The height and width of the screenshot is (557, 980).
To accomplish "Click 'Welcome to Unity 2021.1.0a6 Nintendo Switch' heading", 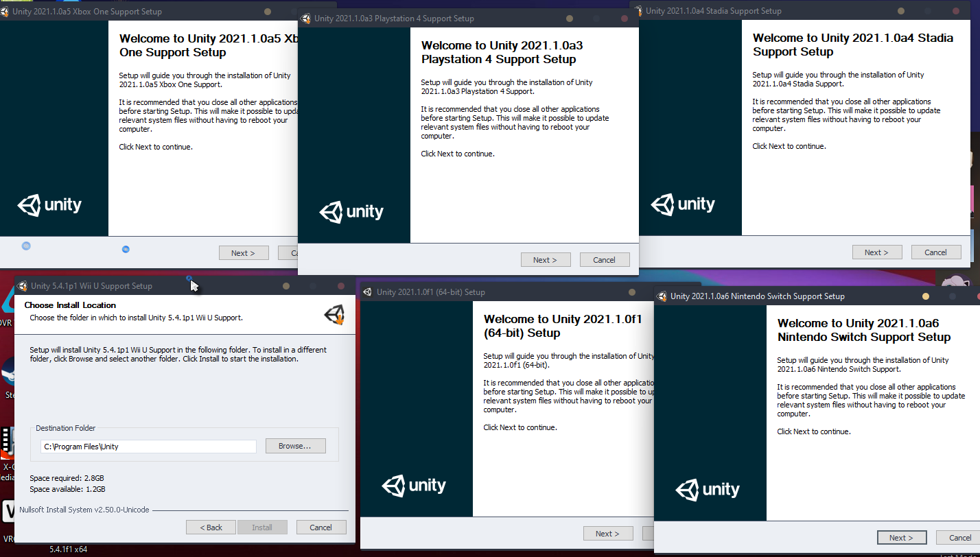I will point(864,330).
